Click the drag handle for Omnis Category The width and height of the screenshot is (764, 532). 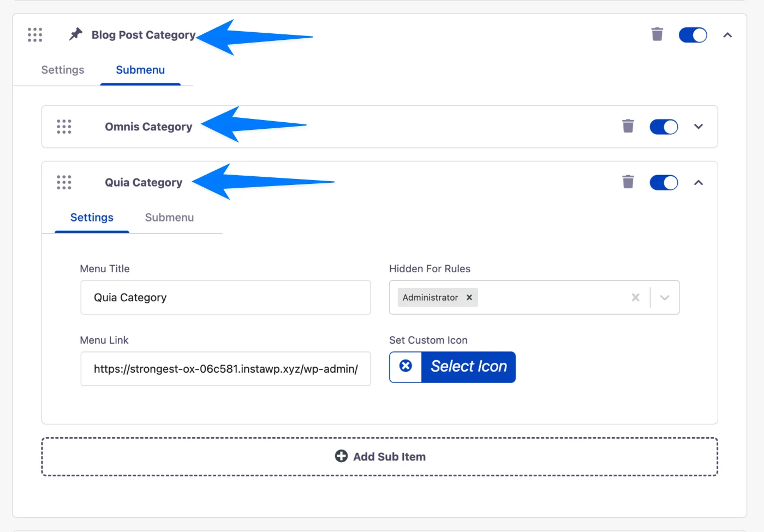click(63, 126)
